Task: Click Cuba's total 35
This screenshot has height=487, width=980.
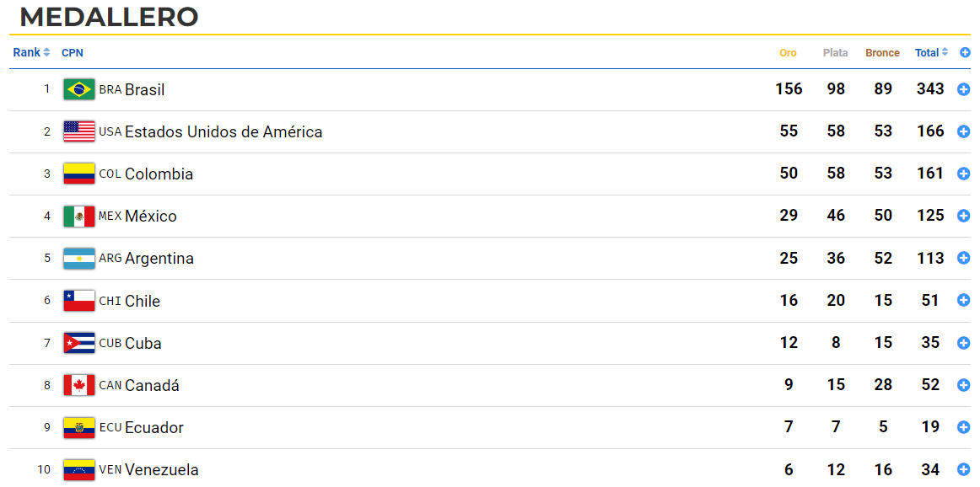Action: click(x=930, y=343)
